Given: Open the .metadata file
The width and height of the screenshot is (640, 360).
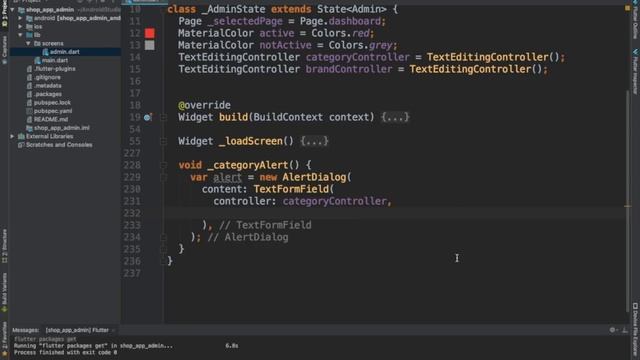Looking at the screenshot, I should point(48,86).
